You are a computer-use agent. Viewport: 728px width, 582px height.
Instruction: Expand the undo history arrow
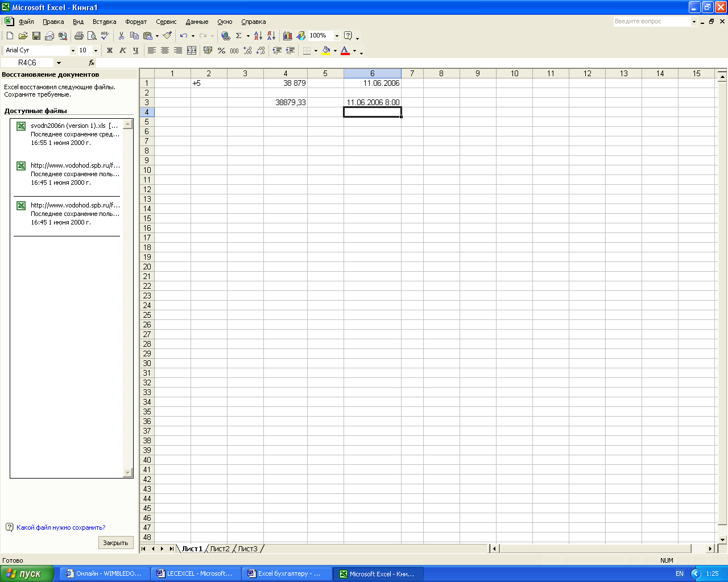tap(193, 36)
